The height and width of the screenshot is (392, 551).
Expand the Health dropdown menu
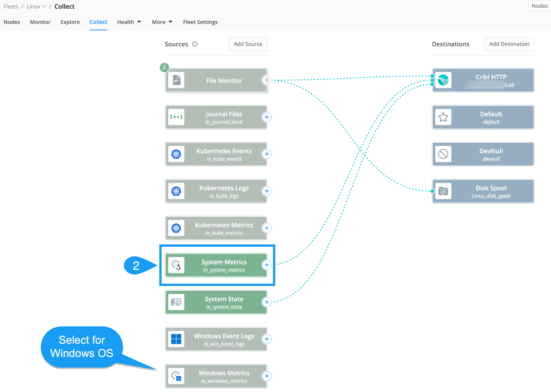pos(129,22)
